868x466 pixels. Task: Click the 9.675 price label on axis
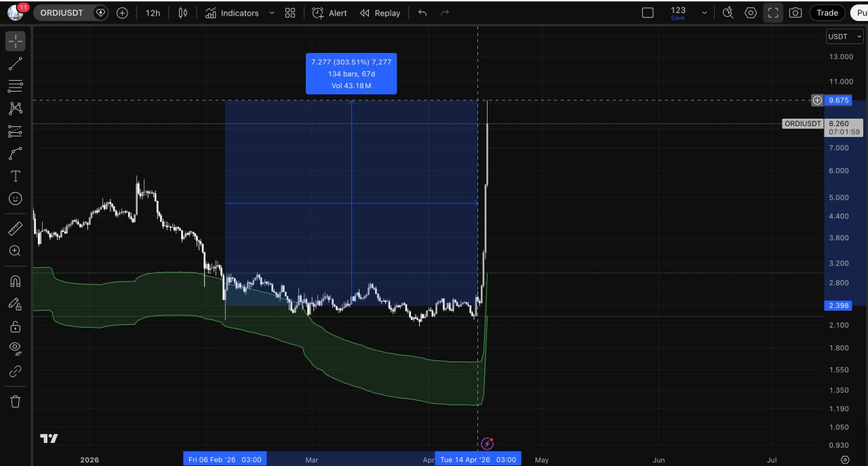(x=839, y=100)
